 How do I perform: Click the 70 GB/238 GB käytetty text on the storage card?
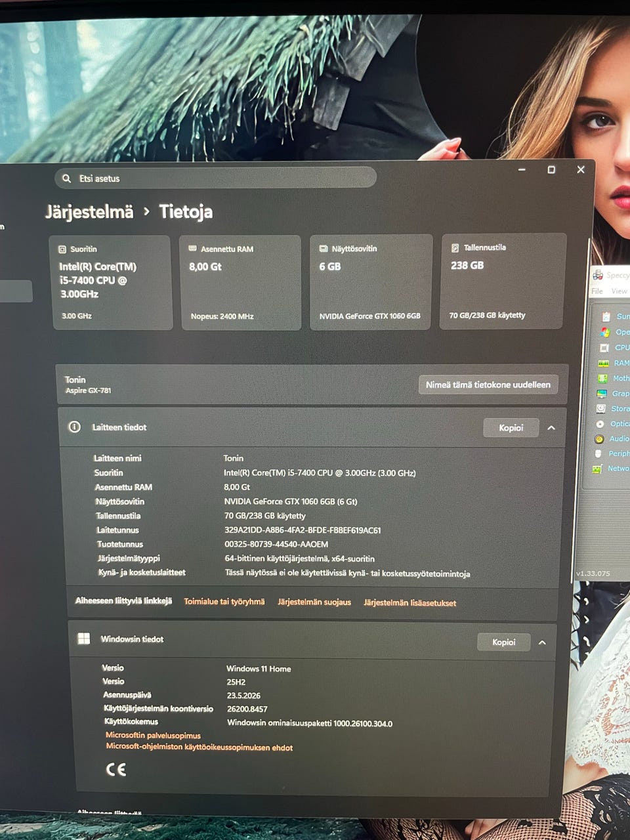(x=487, y=315)
